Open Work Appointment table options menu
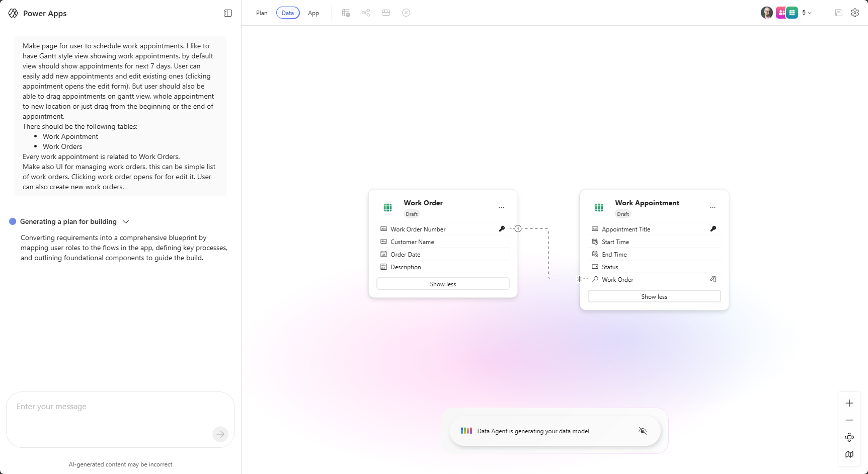 [x=713, y=207]
